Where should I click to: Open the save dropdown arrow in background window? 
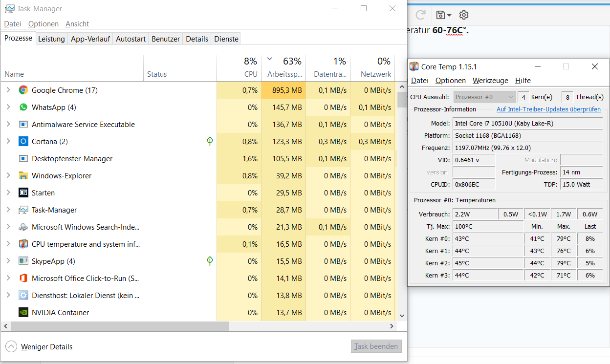tap(449, 16)
